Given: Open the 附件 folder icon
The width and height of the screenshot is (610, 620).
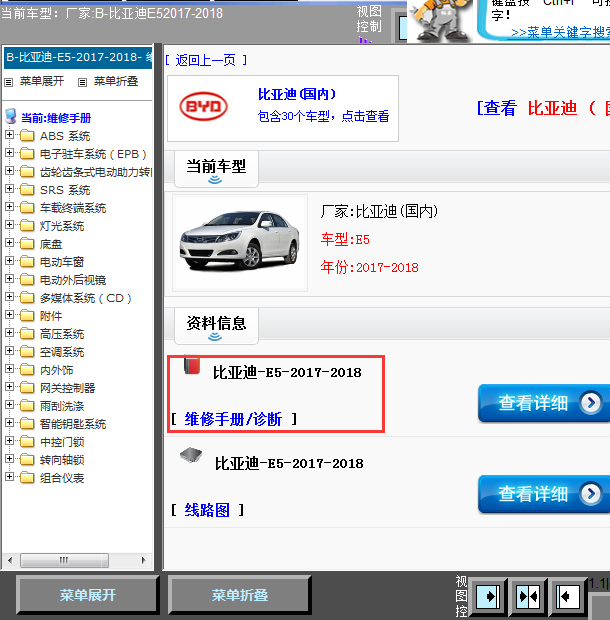Looking at the screenshot, I should 27,315.
